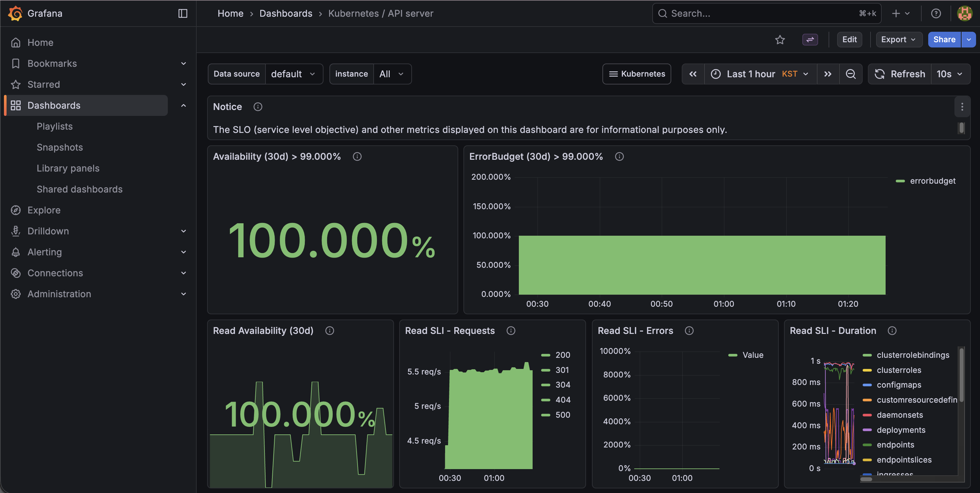
Task: Click the Edit dashboard button
Action: pyautogui.click(x=849, y=40)
